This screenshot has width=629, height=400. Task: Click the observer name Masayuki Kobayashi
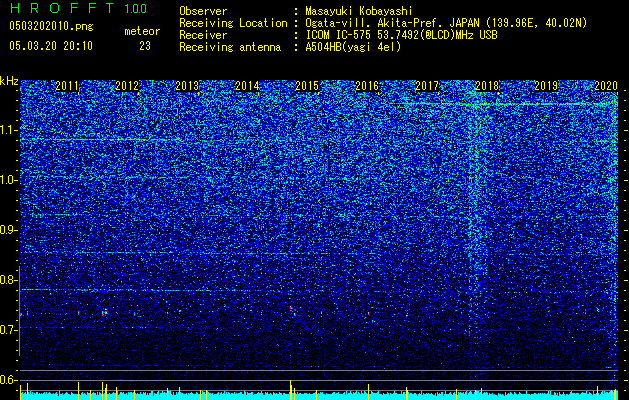(359, 11)
